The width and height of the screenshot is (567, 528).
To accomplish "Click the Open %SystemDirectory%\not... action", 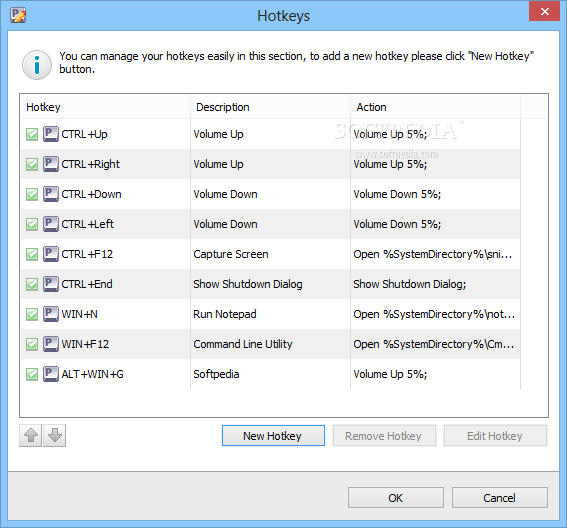I will pos(434,314).
